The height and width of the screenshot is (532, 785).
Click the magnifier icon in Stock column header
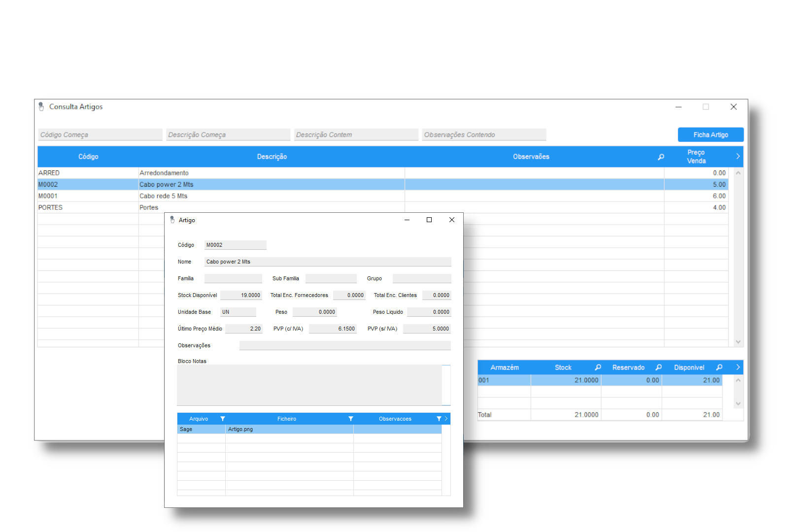pyautogui.click(x=598, y=367)
